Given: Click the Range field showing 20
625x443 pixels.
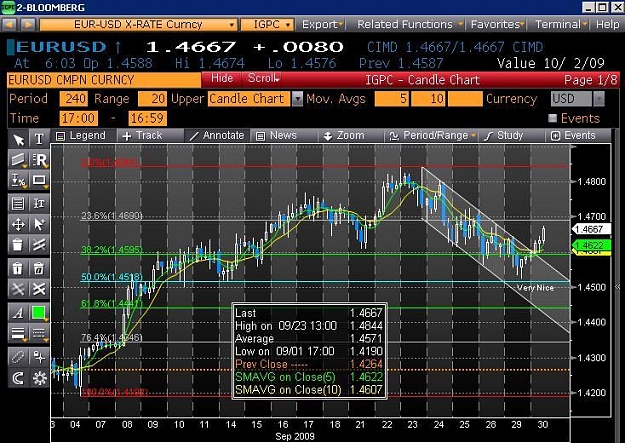Looking at the screenshot, I should click(x=152, y=98).
